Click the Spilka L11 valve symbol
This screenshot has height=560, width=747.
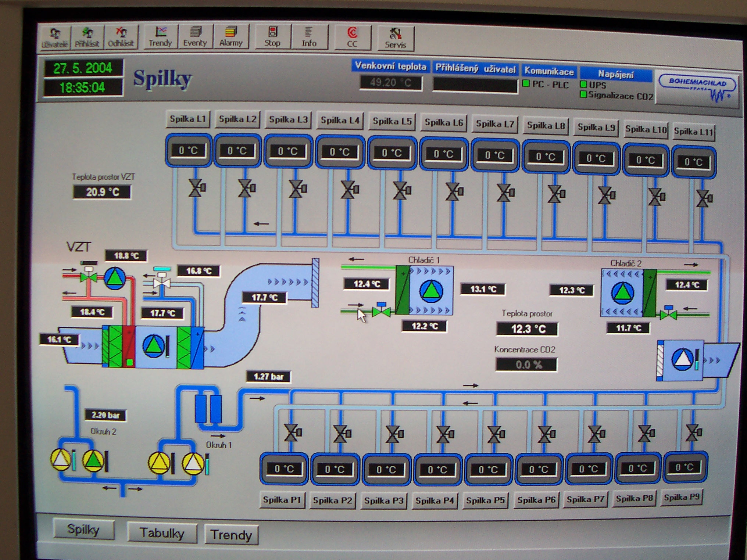click(x=705, y=199)
